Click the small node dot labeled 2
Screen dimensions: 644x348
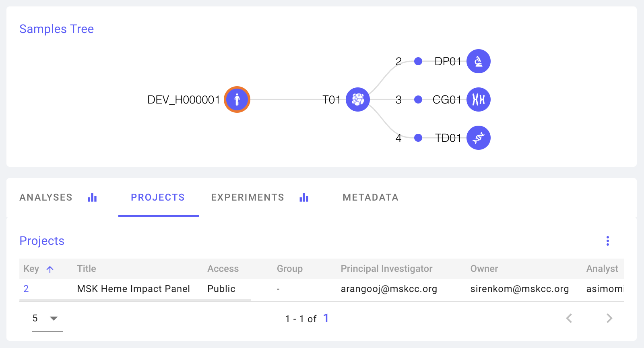(418, 61)
